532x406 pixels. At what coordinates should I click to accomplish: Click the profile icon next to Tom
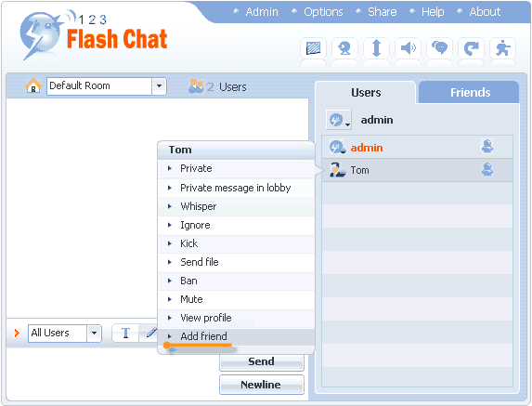(x=487, y=169)
